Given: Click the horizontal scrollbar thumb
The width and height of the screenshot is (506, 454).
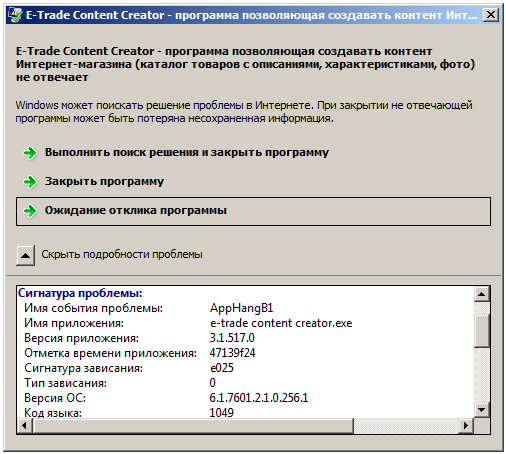Looking at the screenshot, I should (x=193, y=426).
